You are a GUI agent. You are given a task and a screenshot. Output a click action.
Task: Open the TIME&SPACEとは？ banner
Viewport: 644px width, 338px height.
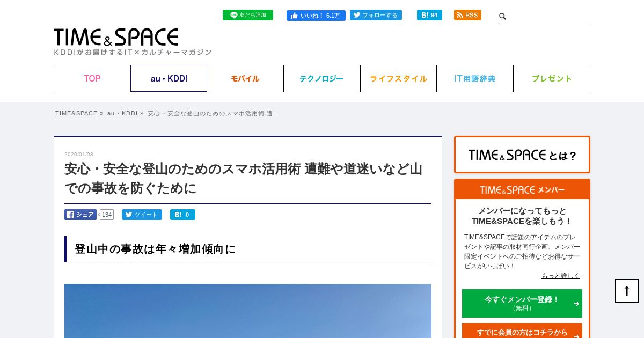(x=522, y=155)
